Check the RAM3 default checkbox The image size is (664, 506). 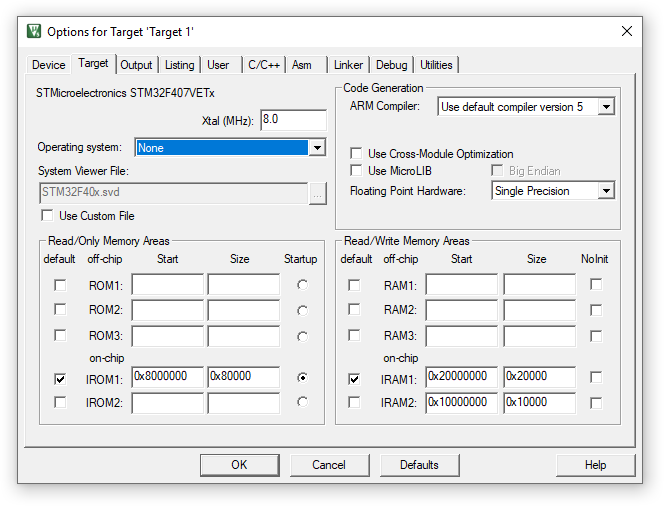(354, 335)
